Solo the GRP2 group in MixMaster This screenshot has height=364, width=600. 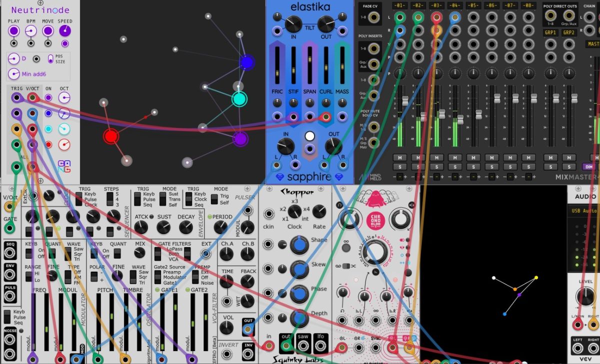pyautogui.click(x=569, y=166)
